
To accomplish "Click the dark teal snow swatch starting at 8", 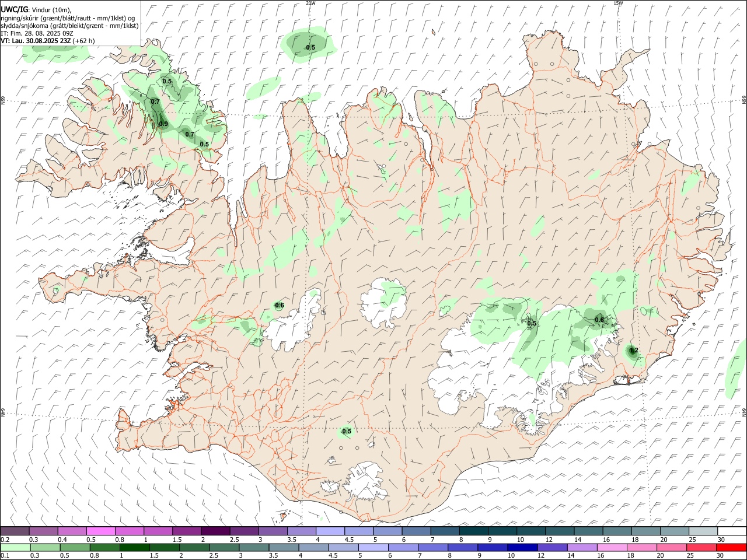I will tap(473, 531).
